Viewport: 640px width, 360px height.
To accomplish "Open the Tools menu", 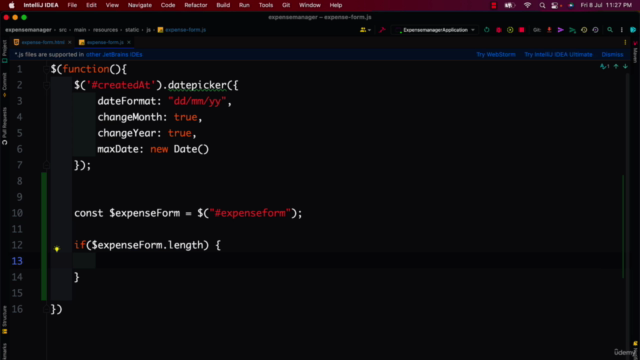I will pyautogui.click(x=266, y=5).
